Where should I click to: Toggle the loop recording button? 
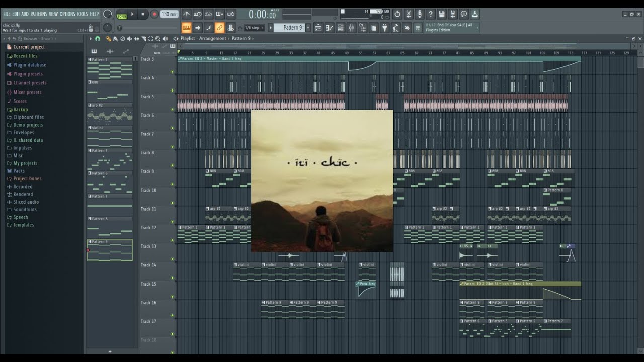(230, 14)
